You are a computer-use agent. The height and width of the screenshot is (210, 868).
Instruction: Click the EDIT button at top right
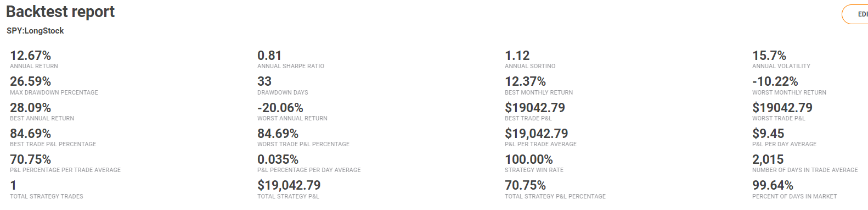click(x=855, y=14)
